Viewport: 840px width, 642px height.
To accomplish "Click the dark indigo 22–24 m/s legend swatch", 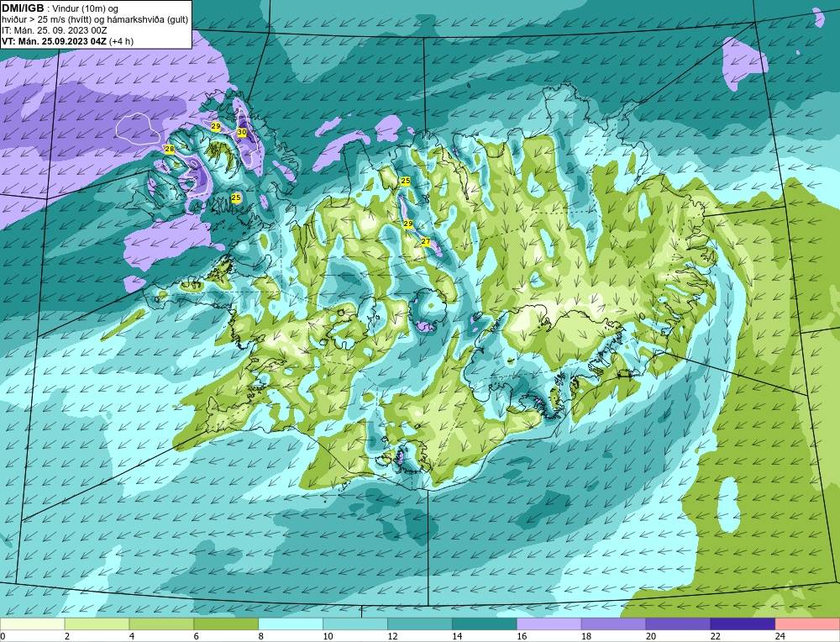I will pos(743,624).
